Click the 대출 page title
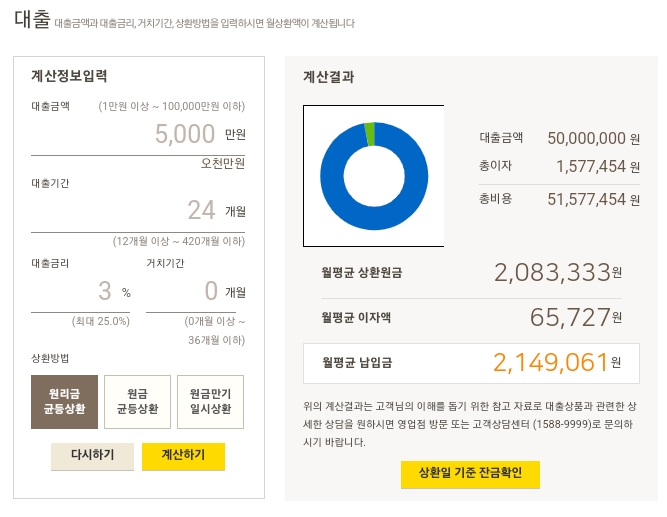 [x=32, y=19]
